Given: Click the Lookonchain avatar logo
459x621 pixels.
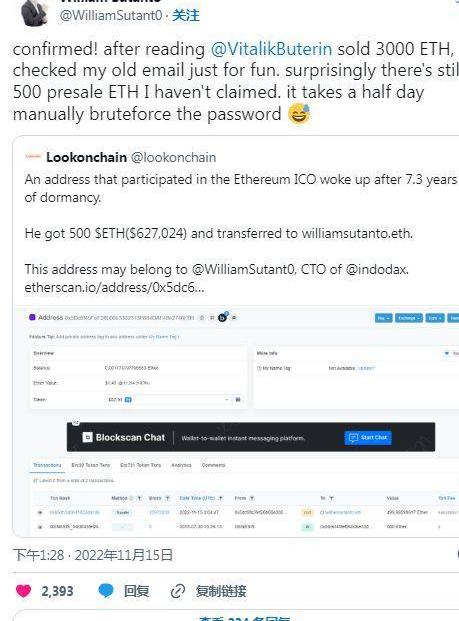Looking at the screenshot, I should click(33, 157).
